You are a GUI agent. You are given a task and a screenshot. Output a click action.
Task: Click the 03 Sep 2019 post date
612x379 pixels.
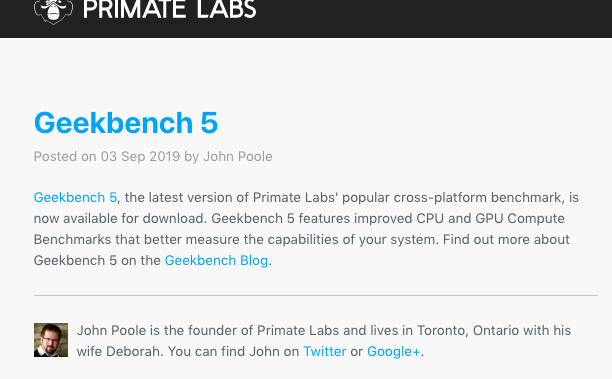tap(141, 157)
